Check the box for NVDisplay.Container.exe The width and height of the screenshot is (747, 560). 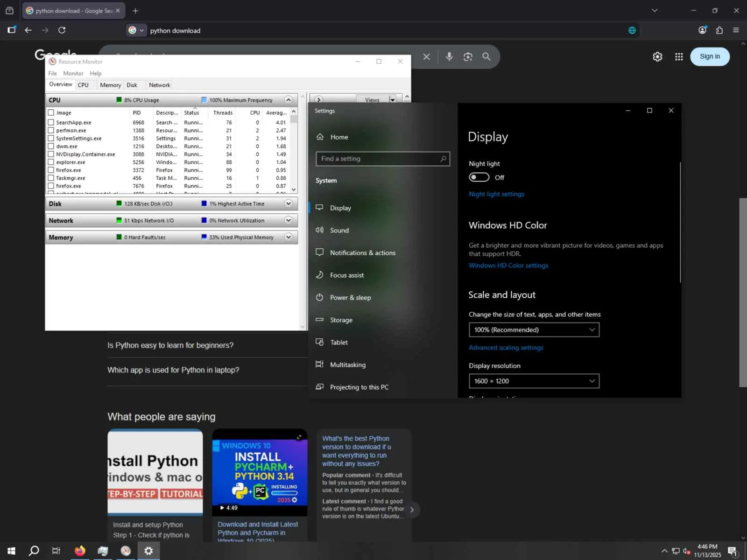pos(51,154)
